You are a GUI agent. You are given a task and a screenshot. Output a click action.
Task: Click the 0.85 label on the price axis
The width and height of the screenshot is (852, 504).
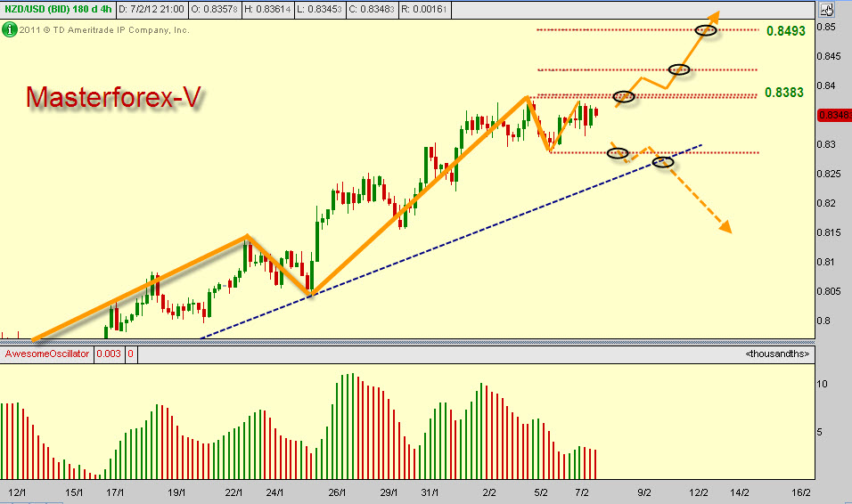click(828, 28)
